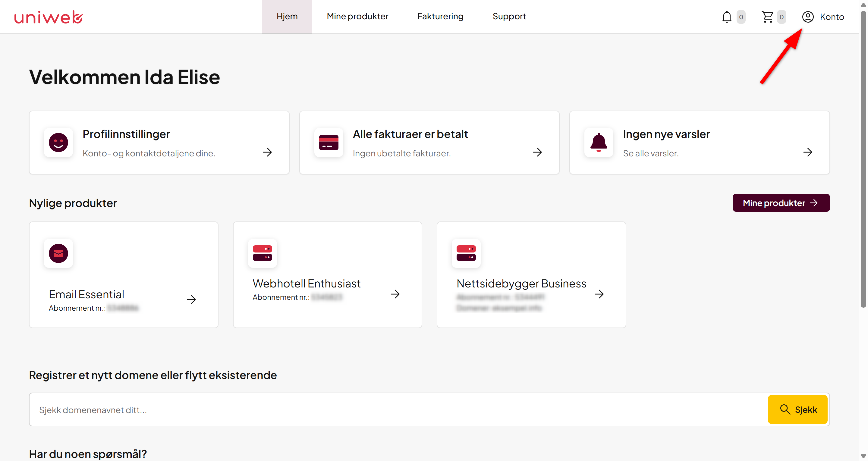Click the notification count badge
The image size is (868, 461).
click(741, 17)
